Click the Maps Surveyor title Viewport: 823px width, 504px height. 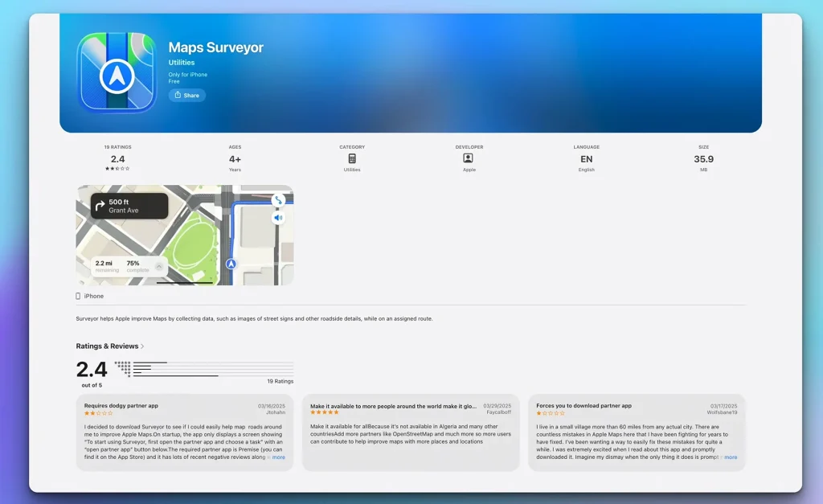[215, 47]
